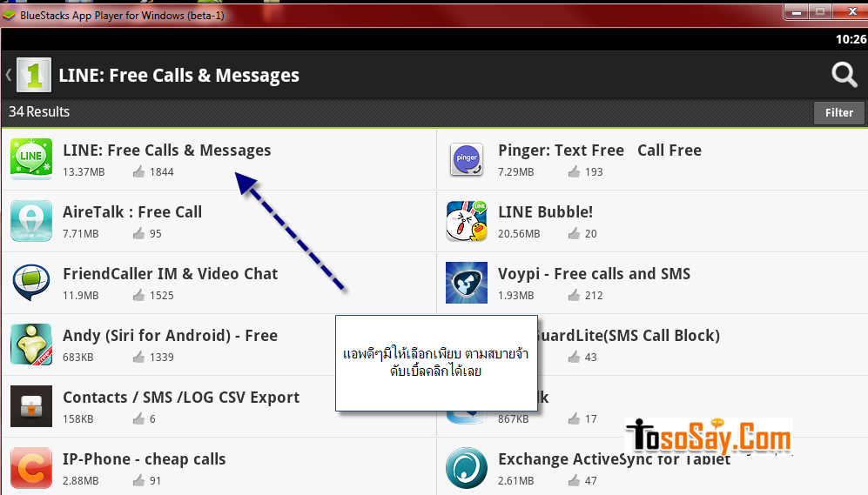Click the 10:26 clock display

(x=851, y=39)
